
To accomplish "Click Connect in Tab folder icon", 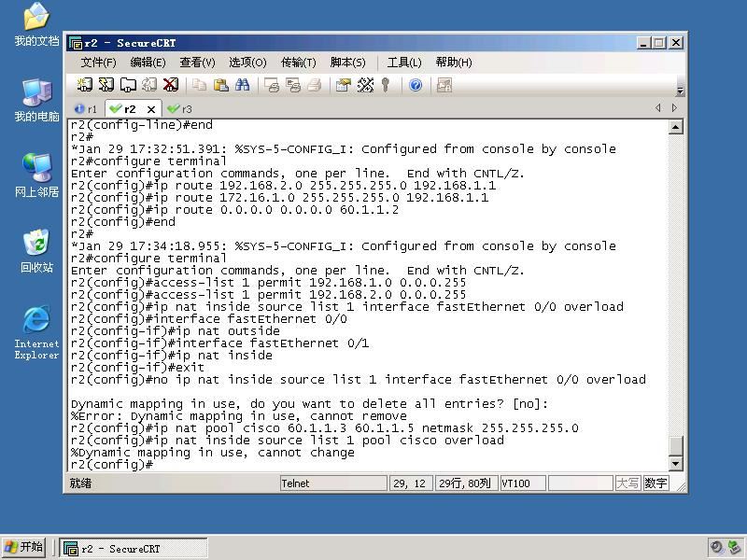I will (x=128, y=85).
